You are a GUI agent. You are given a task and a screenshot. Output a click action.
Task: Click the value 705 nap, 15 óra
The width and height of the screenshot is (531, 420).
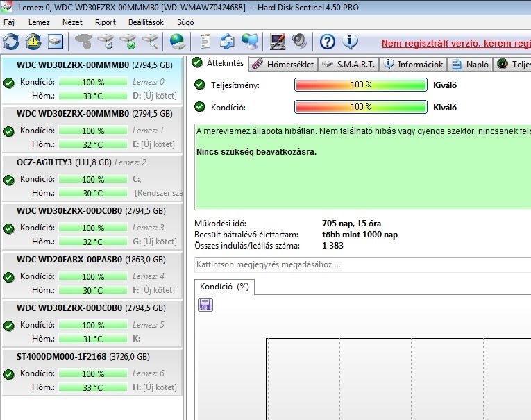[x=351, y=224]
